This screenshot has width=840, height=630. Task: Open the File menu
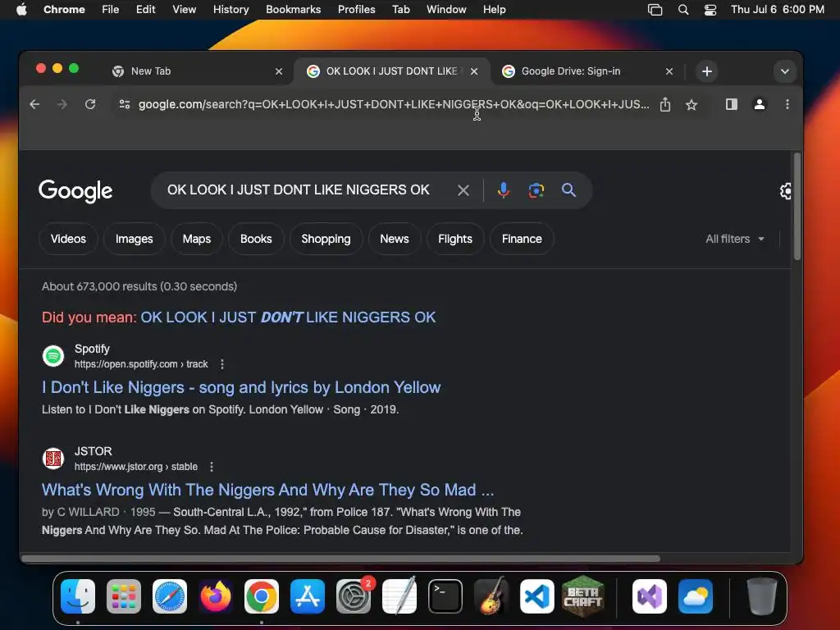click(111, 10)
